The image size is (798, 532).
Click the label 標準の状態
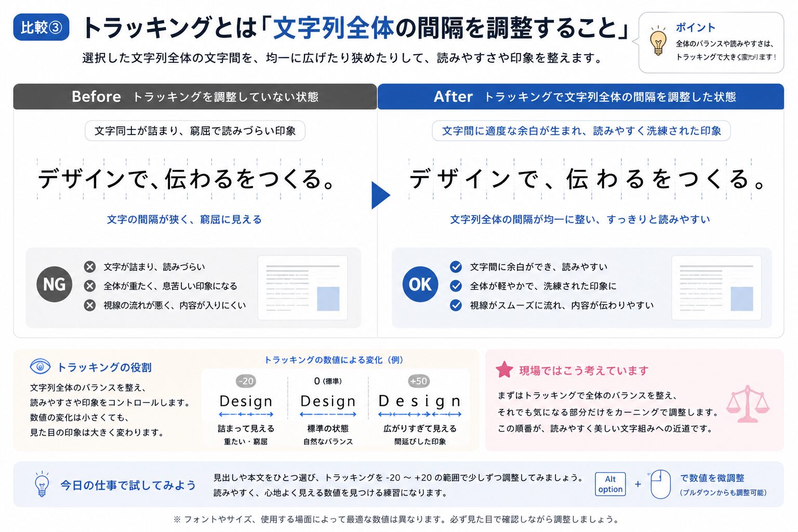[328, 429]
